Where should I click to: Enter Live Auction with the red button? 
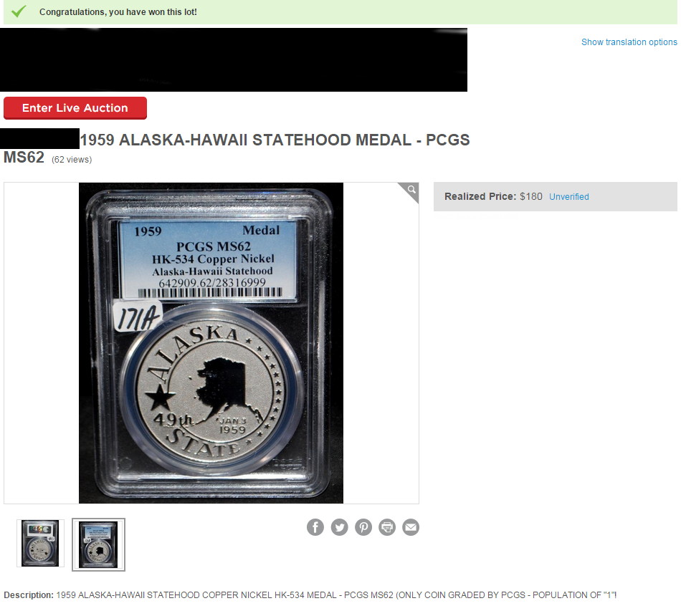tap(75, 107)
